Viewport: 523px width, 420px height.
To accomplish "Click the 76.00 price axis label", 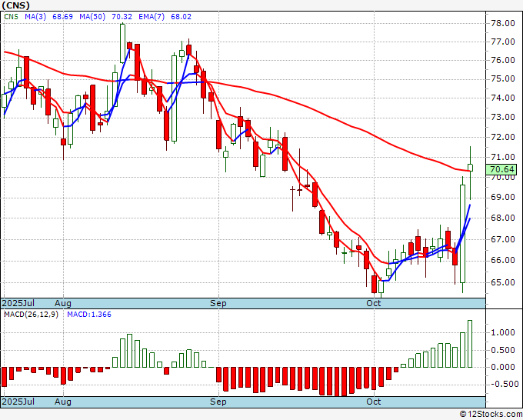I will point(503,60).
